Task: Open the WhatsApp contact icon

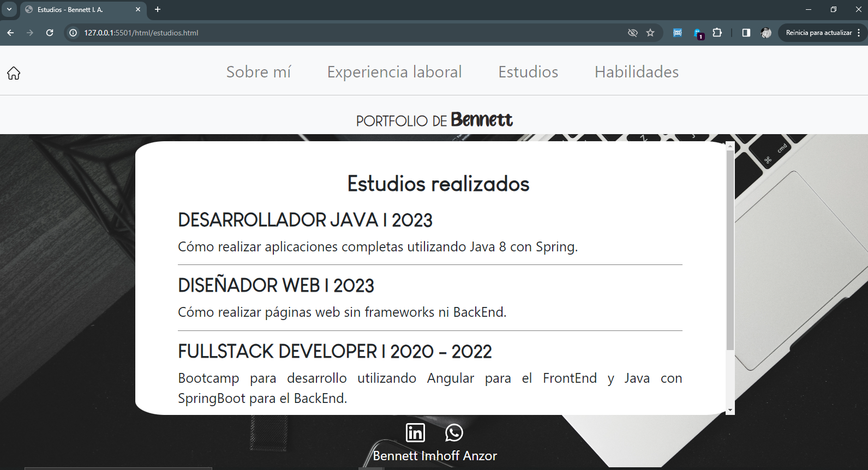Action: (x=454, y=433)
